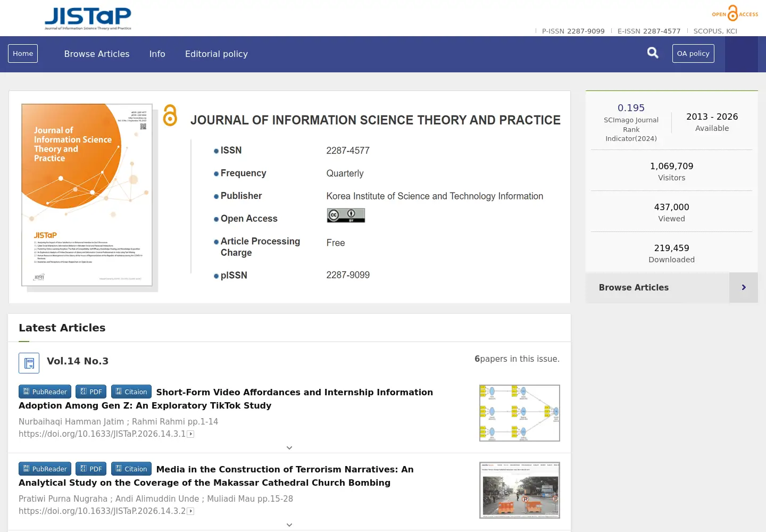Image resolution: width=766 pixels, height=532 pixels.
Task: Click the journal cover image
Action: pyautogui.click(x=87, y=195)
